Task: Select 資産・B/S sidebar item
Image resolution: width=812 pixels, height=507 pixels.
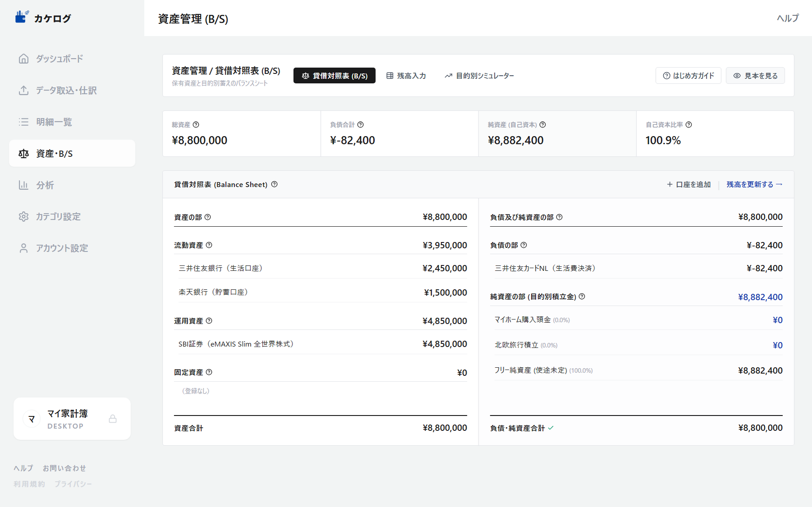Action: point(72,153)
